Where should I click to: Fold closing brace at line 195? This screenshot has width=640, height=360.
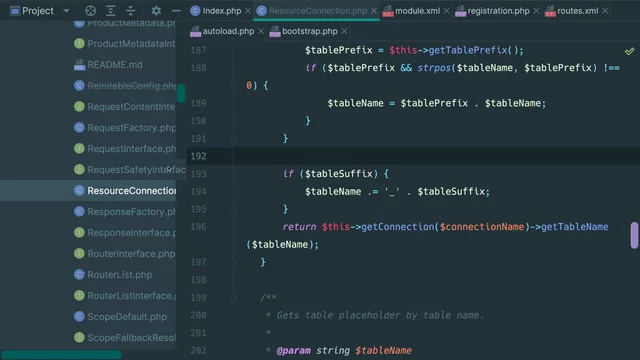coord(233,209)
